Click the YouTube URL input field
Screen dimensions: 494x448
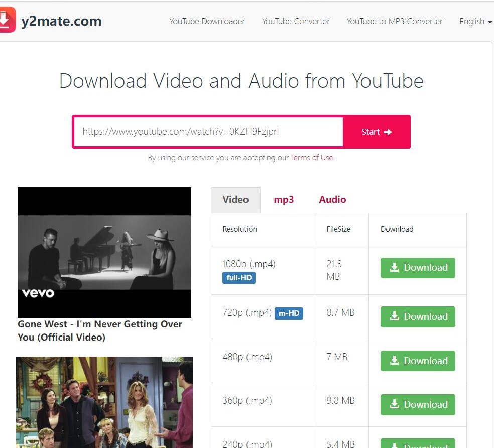coord(208,132)
